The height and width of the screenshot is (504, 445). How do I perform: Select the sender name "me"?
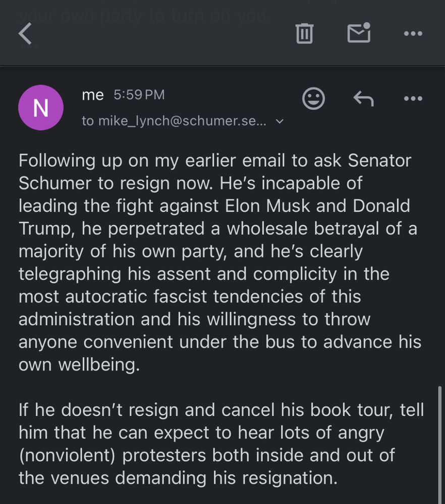[x=92, y=95]
